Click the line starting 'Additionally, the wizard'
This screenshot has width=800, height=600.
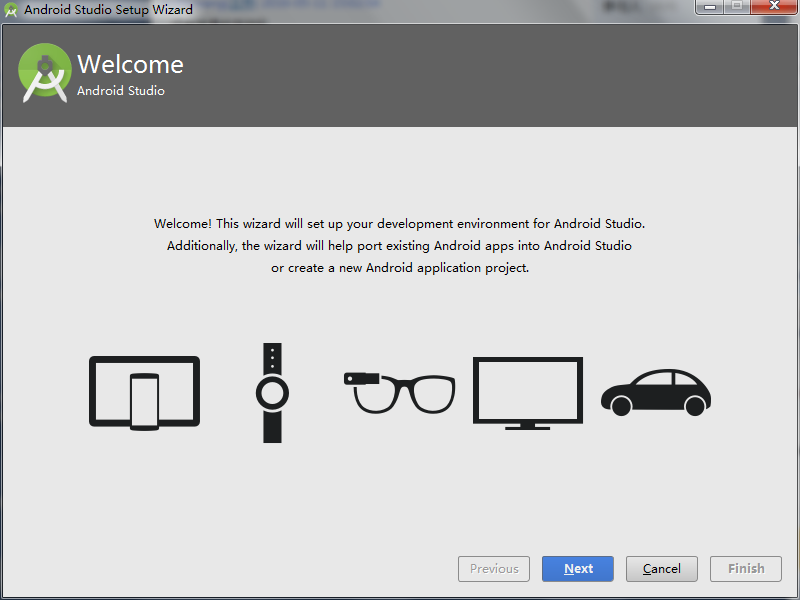(x=399, y=245)
